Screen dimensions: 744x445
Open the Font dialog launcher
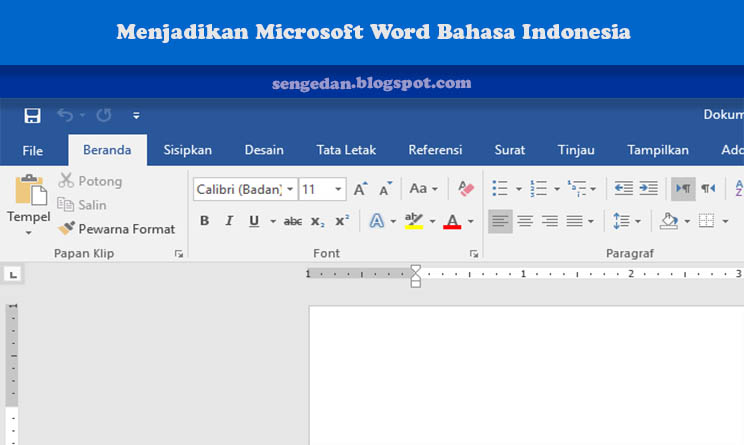click(474, 254)
